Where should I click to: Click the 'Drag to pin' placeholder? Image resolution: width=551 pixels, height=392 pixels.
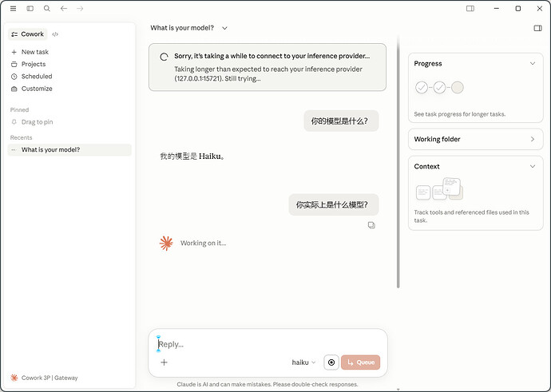point(38,122)
